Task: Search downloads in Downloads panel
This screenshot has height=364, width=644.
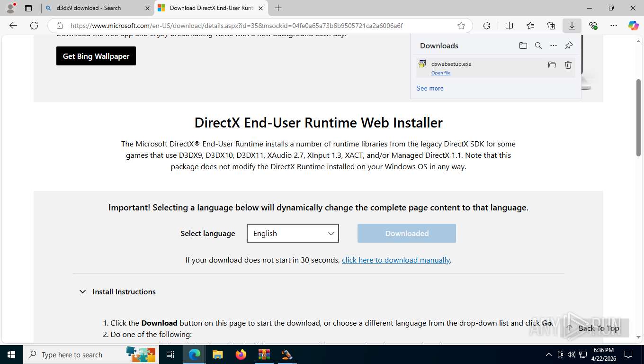Action: click(x=538, y=45)
